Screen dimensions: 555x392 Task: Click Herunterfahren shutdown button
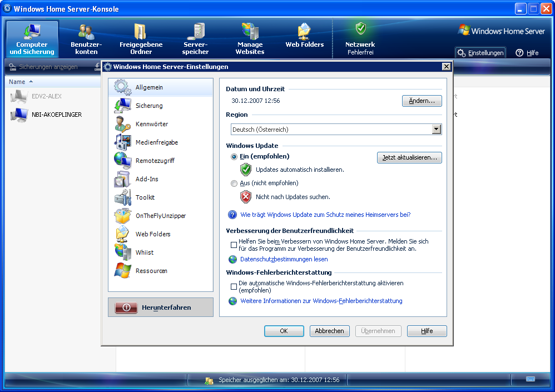point(160,307)
